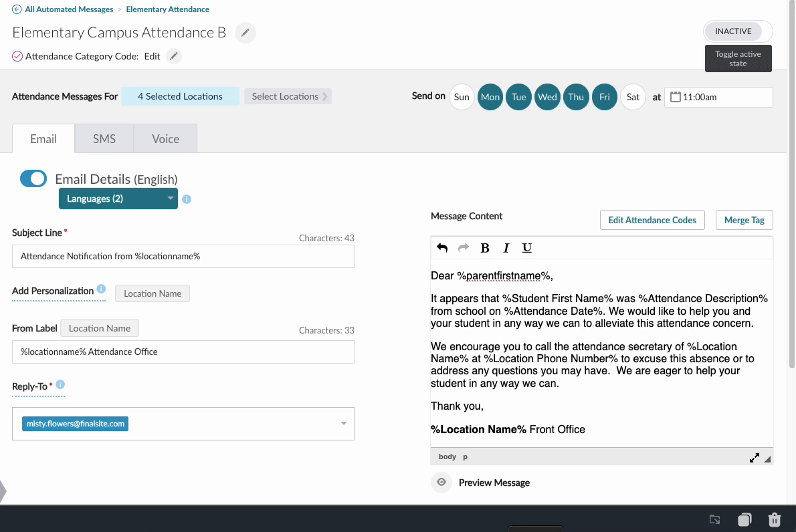
Task: Click in the message content body text
Action: pos(601,353)
